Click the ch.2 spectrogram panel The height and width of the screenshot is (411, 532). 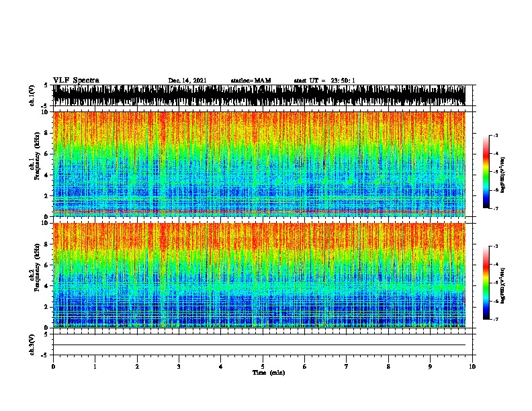pos(259,275)
